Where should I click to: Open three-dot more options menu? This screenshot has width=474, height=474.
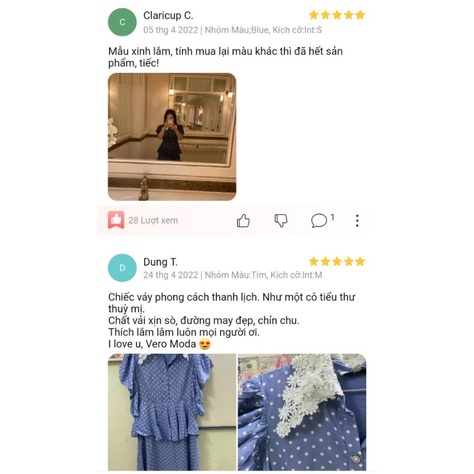[x=357, y=221]
